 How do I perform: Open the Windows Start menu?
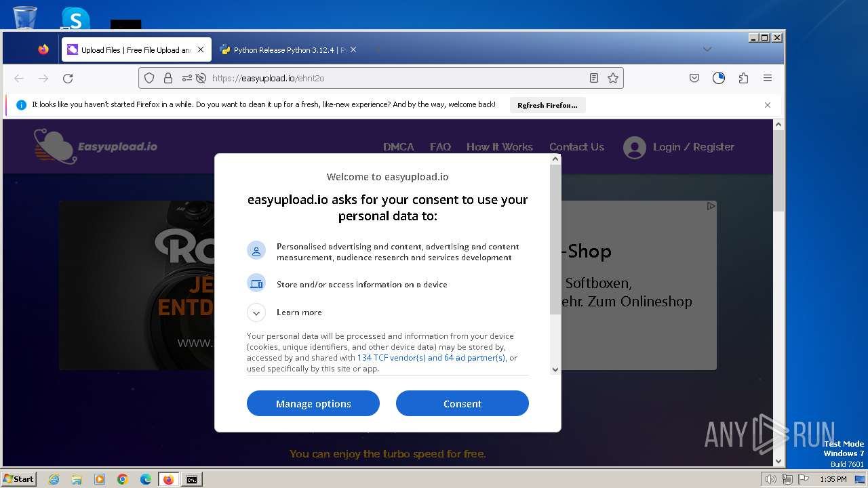pos(19,479)
